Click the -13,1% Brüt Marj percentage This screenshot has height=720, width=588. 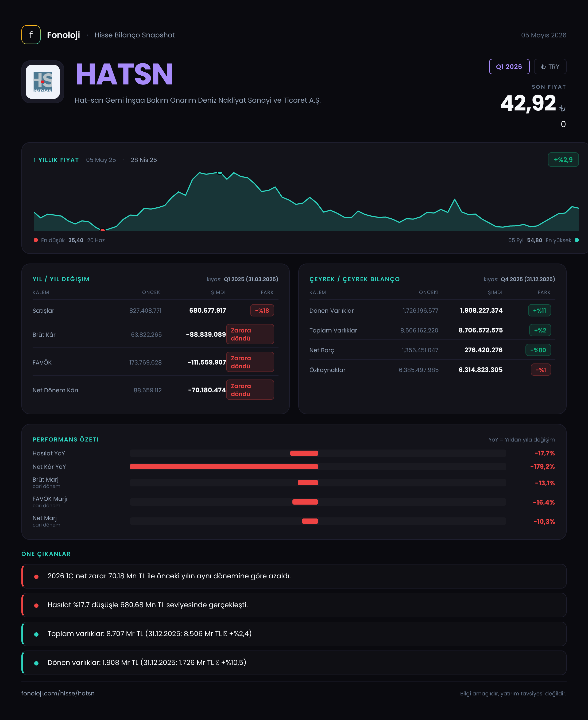click(x=545, y=483)
